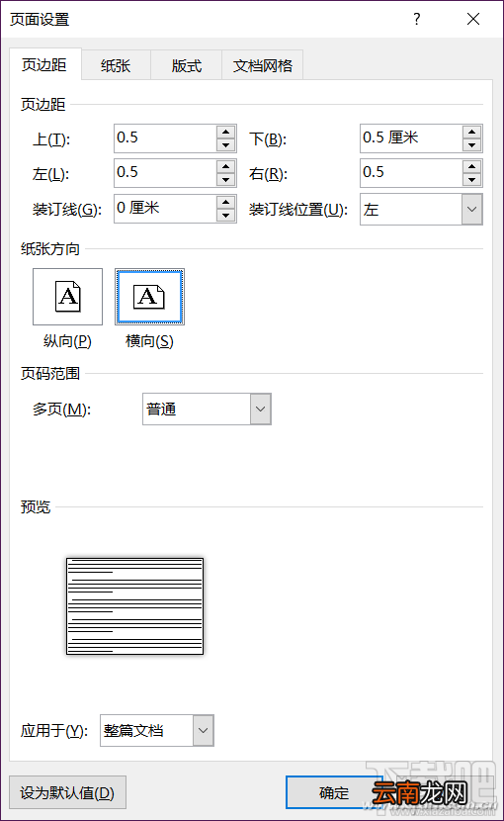Expand the 应用于 dropdown showing 整篇文档
504x821 pixels.
click(x=203, y=730)
